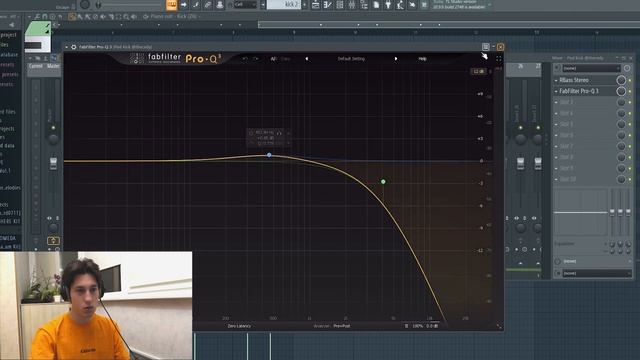640x360 pixels.
Task: Click Pro-Q 3 resize corner handle
Action: tap(499, 327)
